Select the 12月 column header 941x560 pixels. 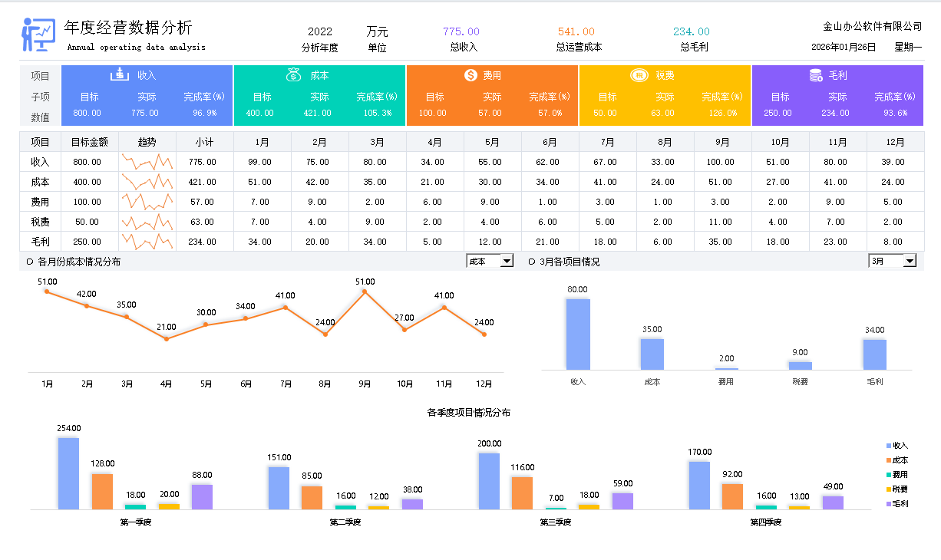[895, 142]
